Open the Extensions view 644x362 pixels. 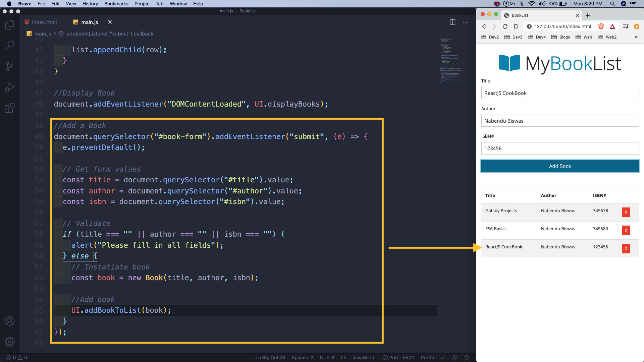(x=10, y=108)
